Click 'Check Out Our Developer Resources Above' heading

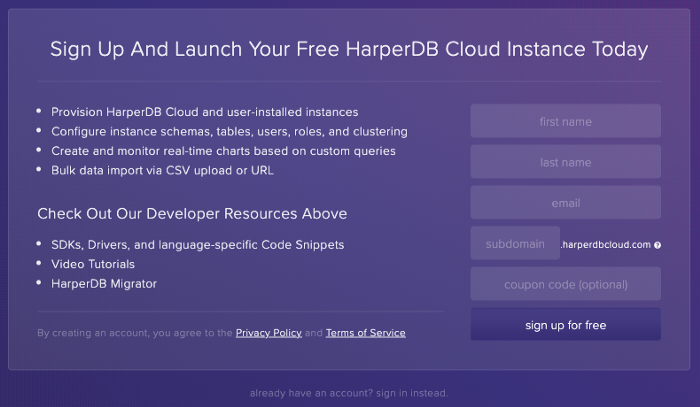pyautogui.click(x=192, y=214)
